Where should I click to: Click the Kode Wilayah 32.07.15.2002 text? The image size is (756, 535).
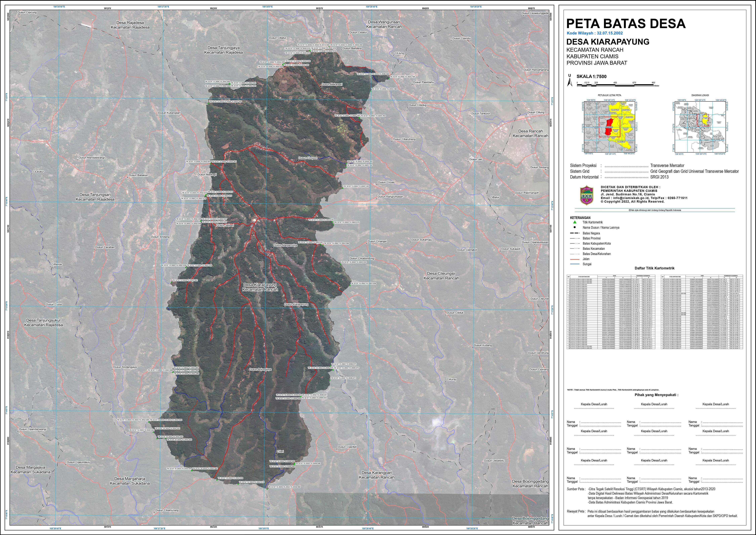click(595, 33)
